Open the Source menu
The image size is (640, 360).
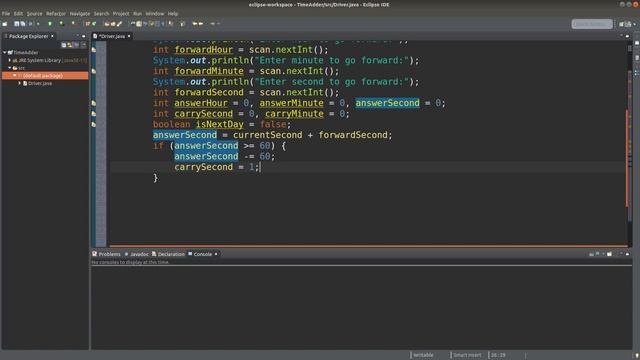[34, 13]
